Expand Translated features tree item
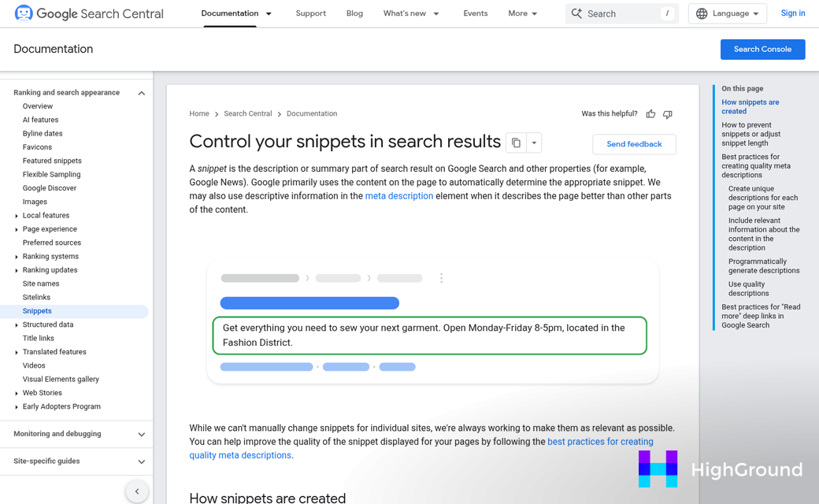The width and height of the screenshot is (819, 504). 17,352
